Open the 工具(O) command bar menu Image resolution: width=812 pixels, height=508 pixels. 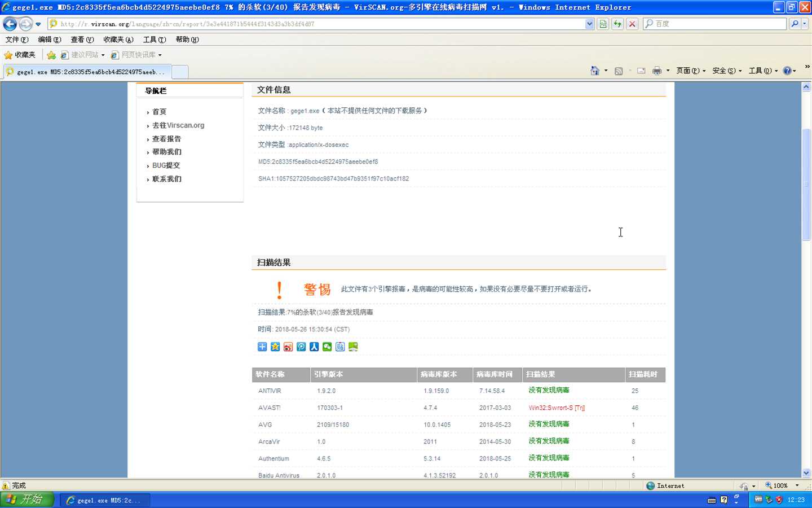pyautogui.click(x=763, y=71)
